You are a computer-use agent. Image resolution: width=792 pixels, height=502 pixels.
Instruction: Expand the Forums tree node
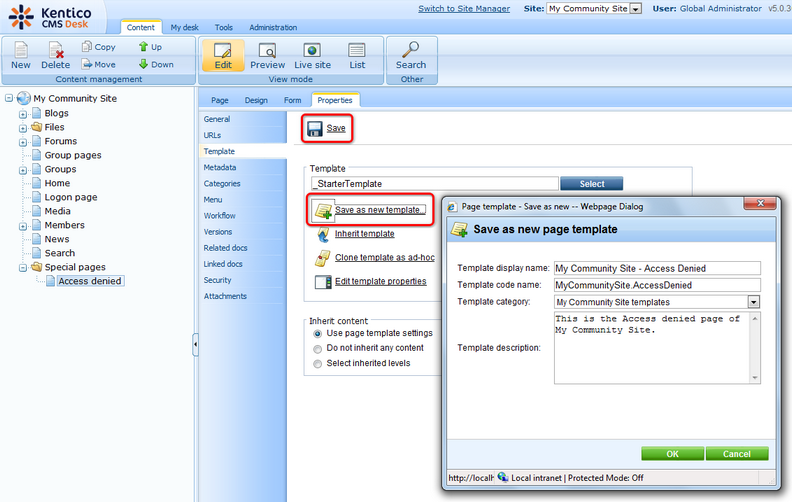tap(23, 142)
